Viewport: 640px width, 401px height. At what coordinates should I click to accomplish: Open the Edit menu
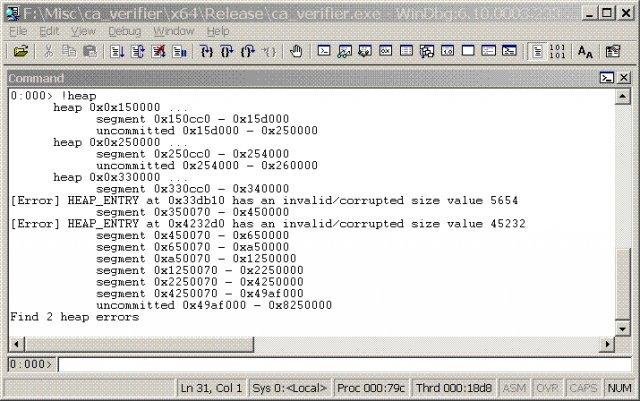[49, 31]
